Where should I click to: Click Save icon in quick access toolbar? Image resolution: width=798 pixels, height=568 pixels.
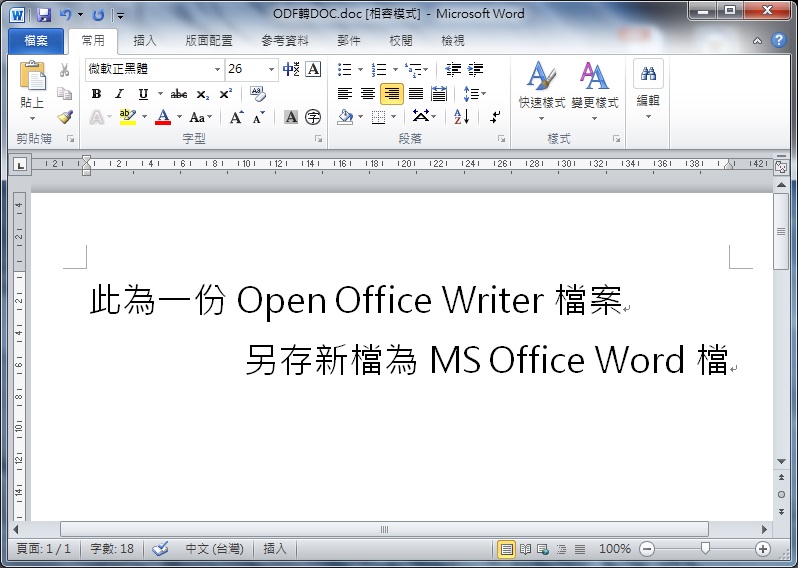tap(43, 15)
